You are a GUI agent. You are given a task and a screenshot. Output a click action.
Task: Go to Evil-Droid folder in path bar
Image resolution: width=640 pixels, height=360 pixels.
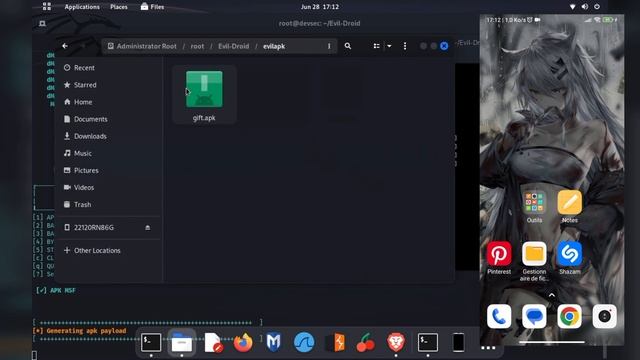(233, 46)
